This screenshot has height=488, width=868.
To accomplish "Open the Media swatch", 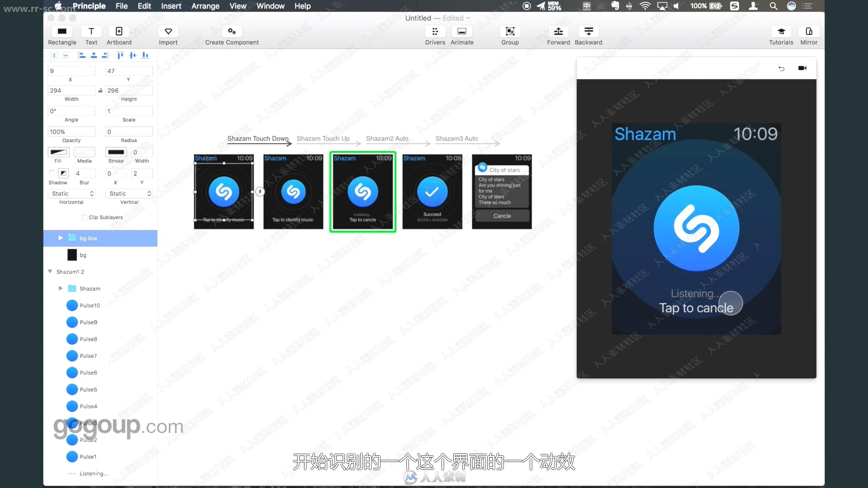I will tap(84, 152).
